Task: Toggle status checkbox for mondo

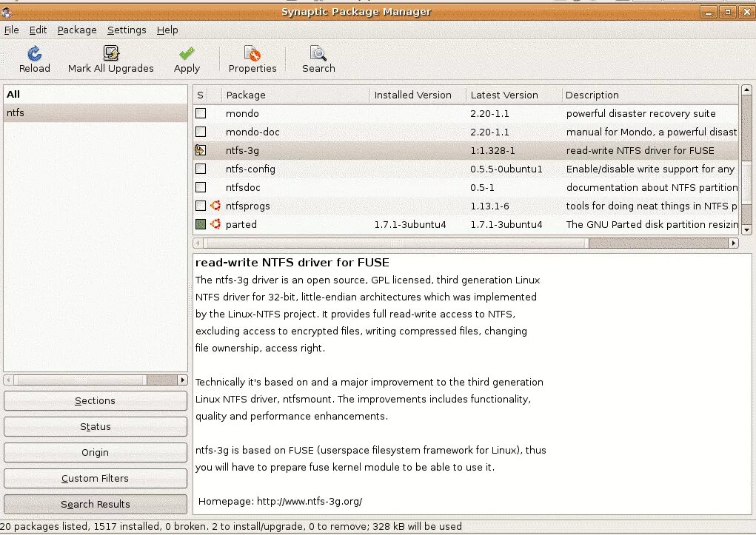Action: (201, 113)
